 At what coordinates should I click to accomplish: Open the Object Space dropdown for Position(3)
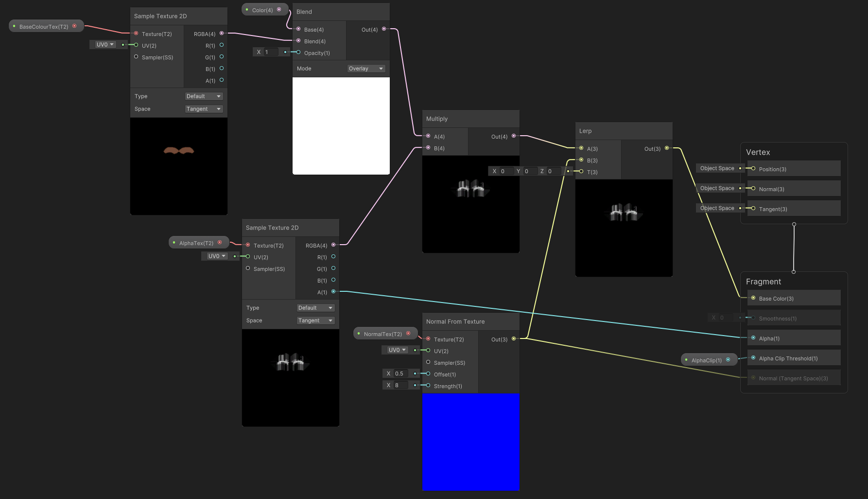(x=717, y=168)
